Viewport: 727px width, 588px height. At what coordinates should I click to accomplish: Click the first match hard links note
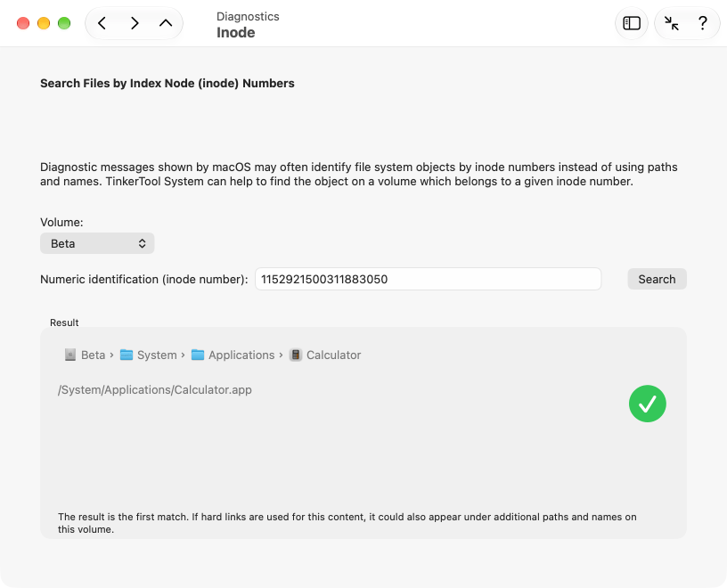click(x=347, y=523)
